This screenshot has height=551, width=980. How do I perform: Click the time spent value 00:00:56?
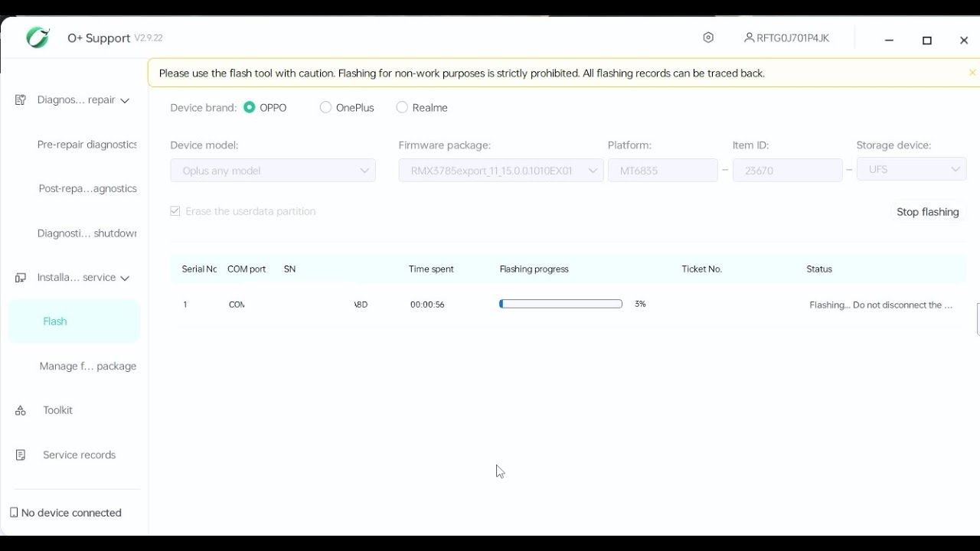427,305
